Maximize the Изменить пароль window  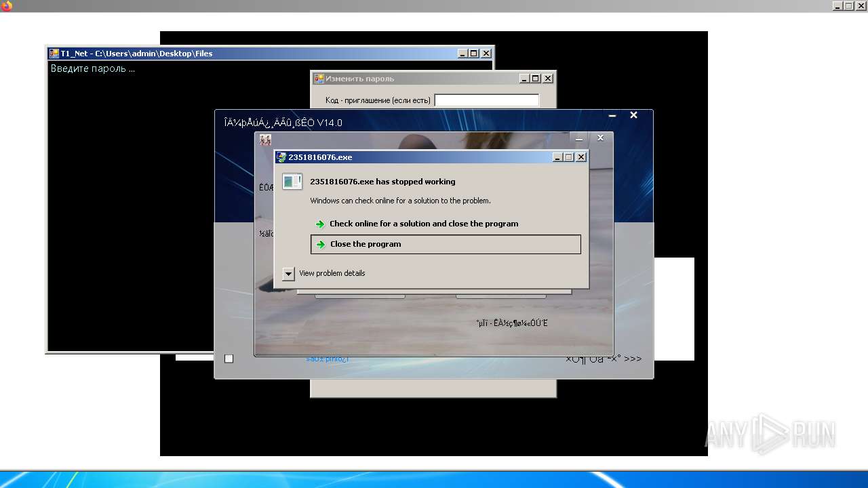click(536, 79)
